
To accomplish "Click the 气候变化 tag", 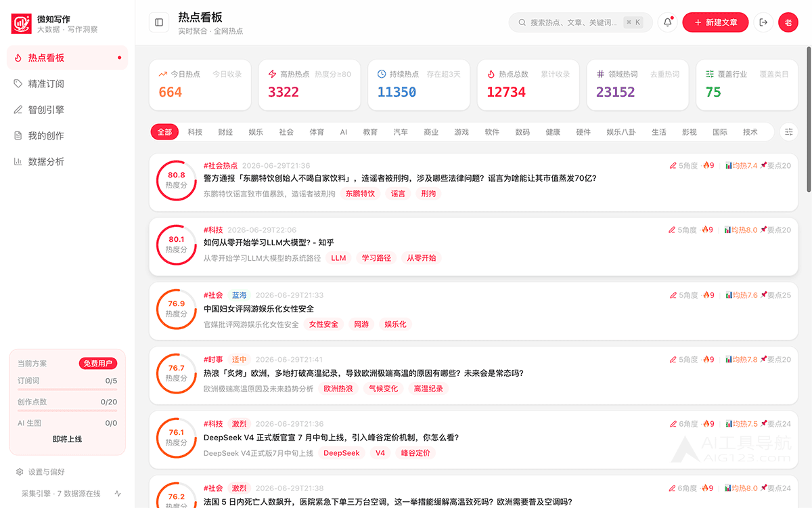I will 384,389.
